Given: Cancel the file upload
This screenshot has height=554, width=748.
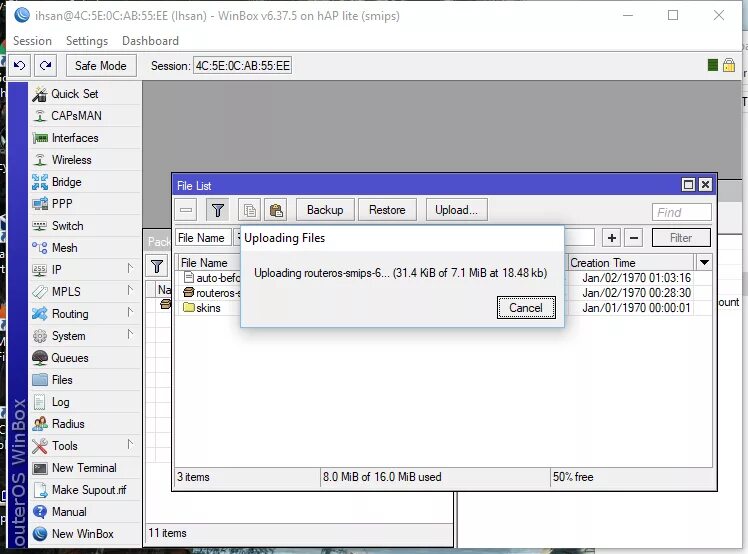Looking at the screenshot, I should (x=526, y=307).
